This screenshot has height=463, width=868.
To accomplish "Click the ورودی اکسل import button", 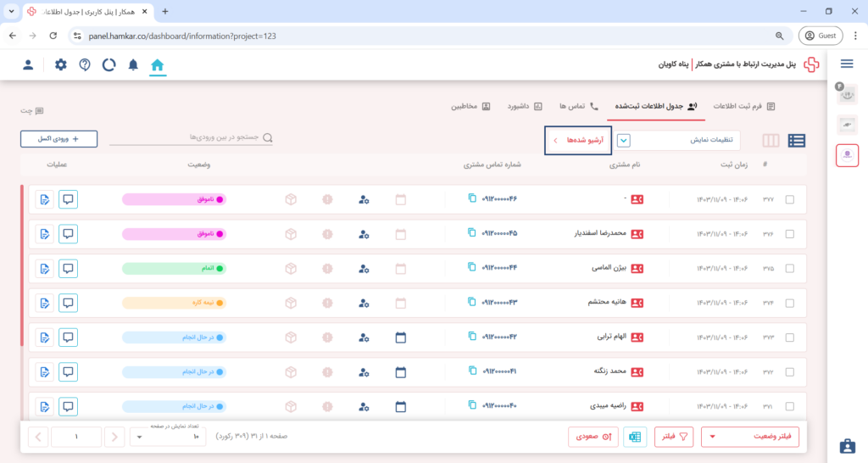I will tap(58, 139).
